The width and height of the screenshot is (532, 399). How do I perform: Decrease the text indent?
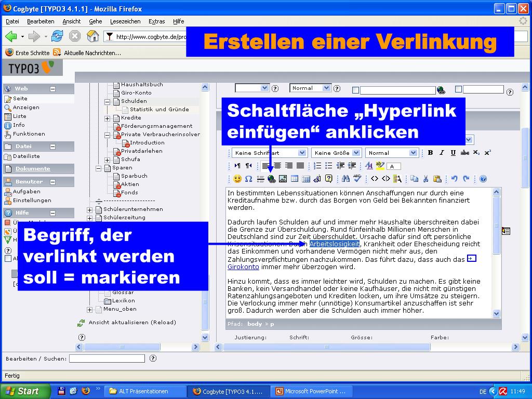[340, 166]
